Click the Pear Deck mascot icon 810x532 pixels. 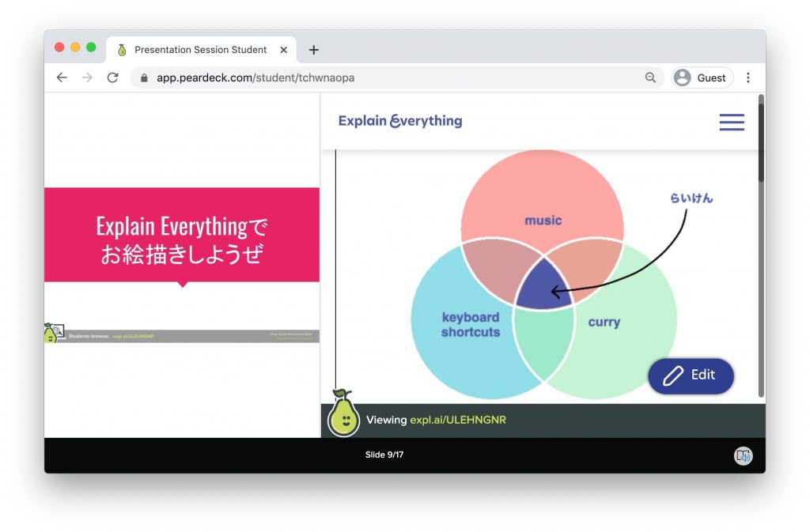point(343,413)
